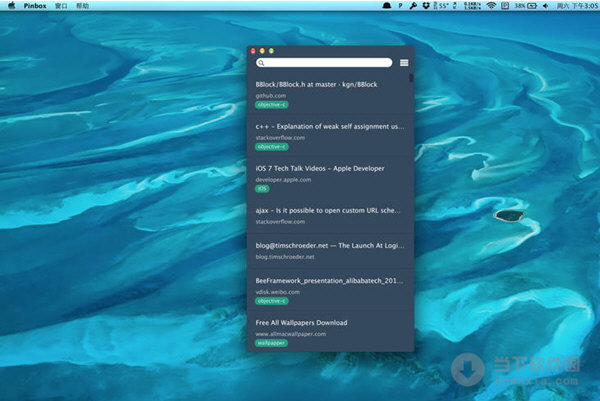This screenshot has height=401, width=600.
Task: Click the network speed monitor item
Action: 472,5
